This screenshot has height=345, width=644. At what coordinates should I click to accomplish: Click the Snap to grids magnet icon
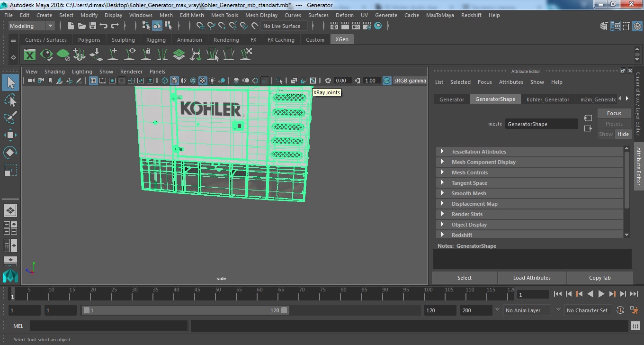200,26
